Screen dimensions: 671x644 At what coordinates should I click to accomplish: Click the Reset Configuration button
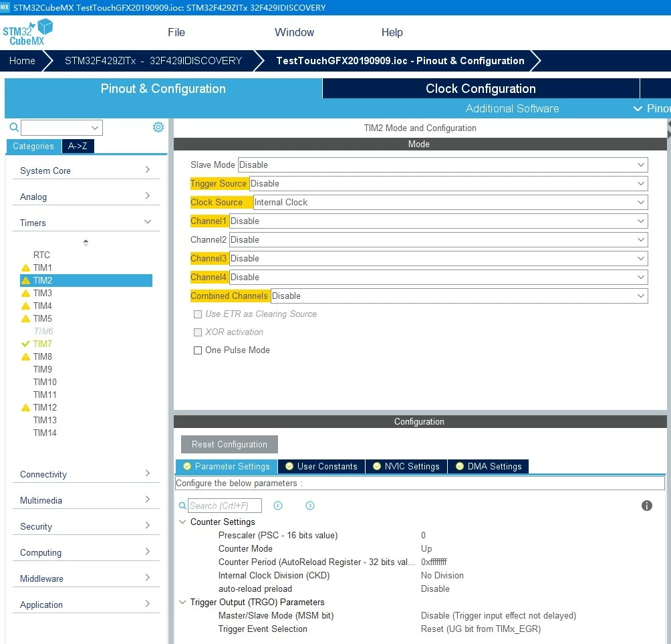(229, 445)
